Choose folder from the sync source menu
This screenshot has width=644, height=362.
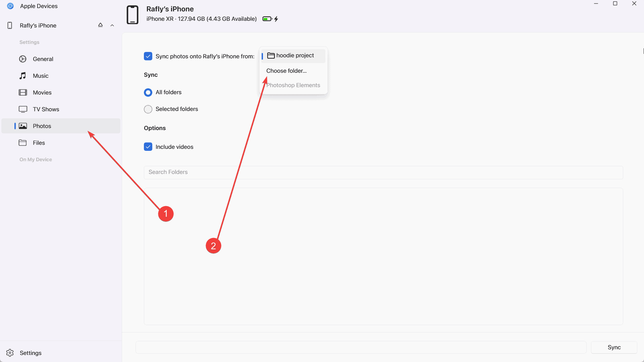click(286, 70)
